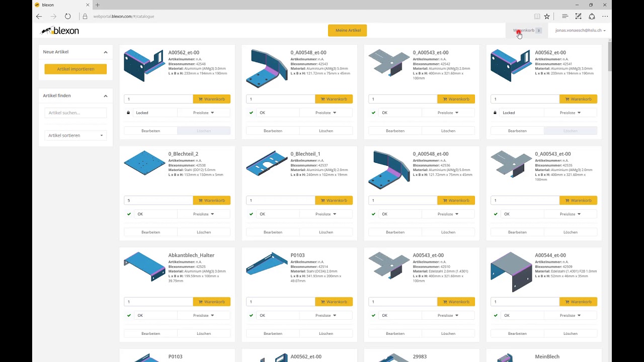Collapse the Neue Artikel panel
644x362 pixels.
[x=106, y=52]
